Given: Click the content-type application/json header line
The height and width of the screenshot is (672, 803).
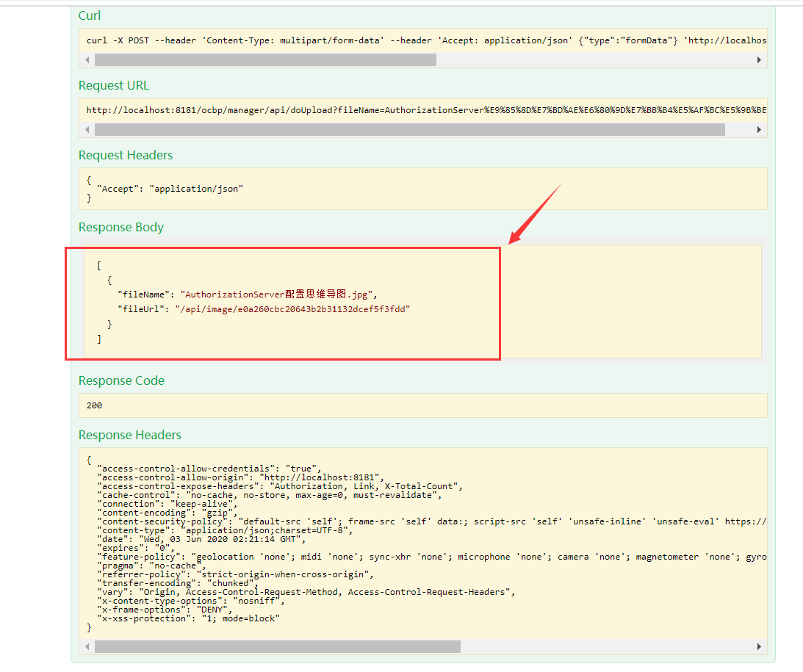Looking at the screenshot, I should coord(225,530).
